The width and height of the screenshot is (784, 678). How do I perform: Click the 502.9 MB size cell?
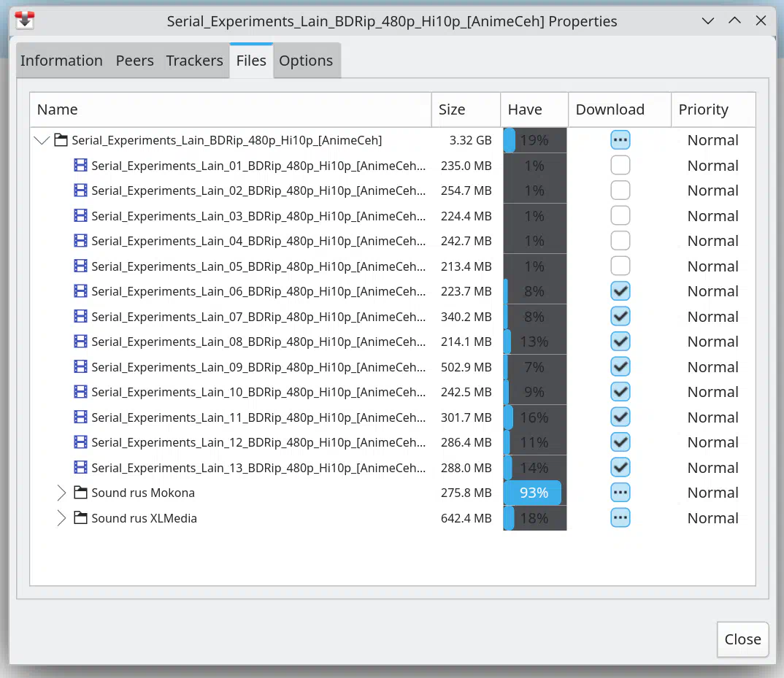(x=466, y=367)
